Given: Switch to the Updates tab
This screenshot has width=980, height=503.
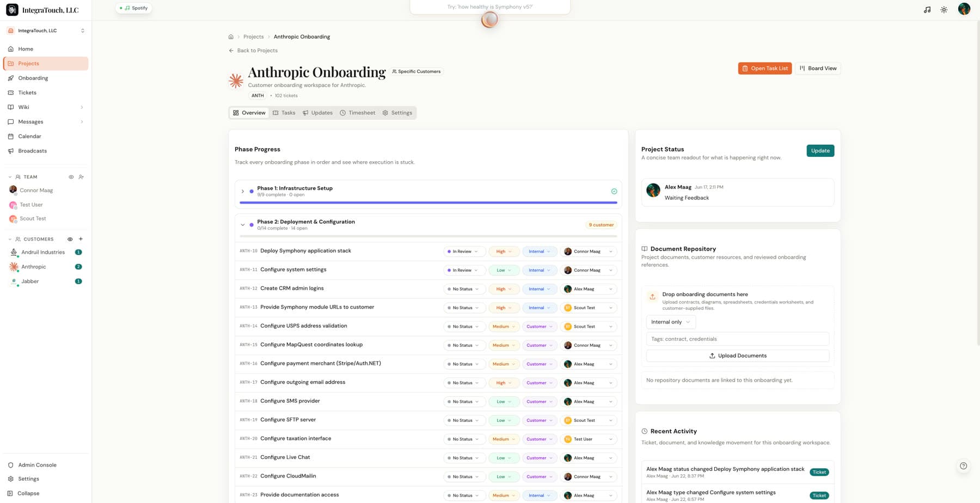Looking at the screenshot, I should 317,113.
